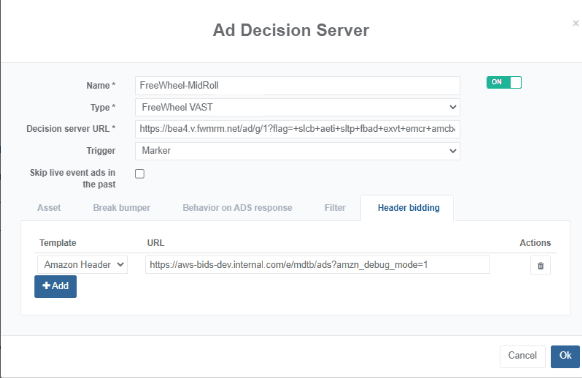
Task: Delete the Amazon Header bidding row
Action: click(x=540, y=265)
